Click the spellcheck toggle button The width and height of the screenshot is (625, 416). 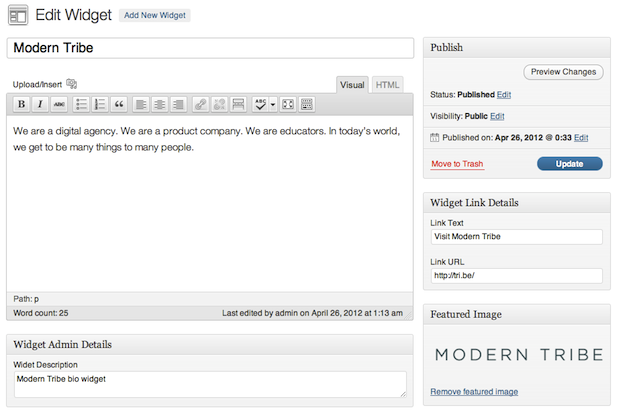260,104
